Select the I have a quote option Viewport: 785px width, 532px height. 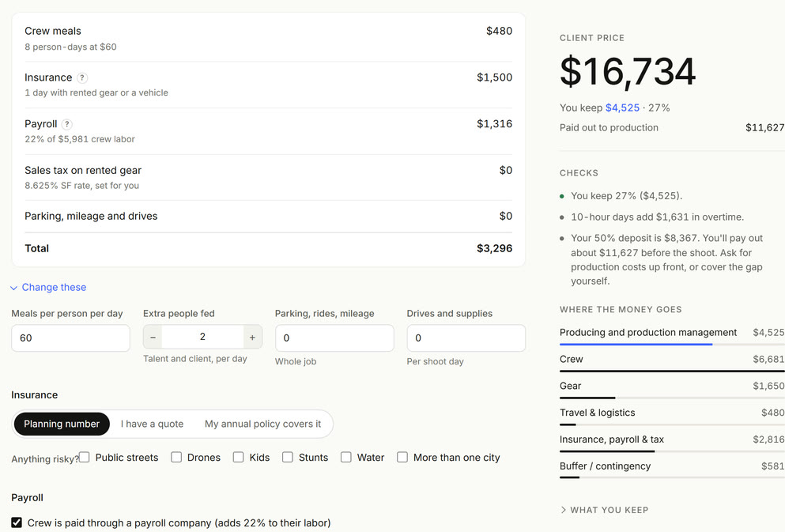[x=153, y=424]
